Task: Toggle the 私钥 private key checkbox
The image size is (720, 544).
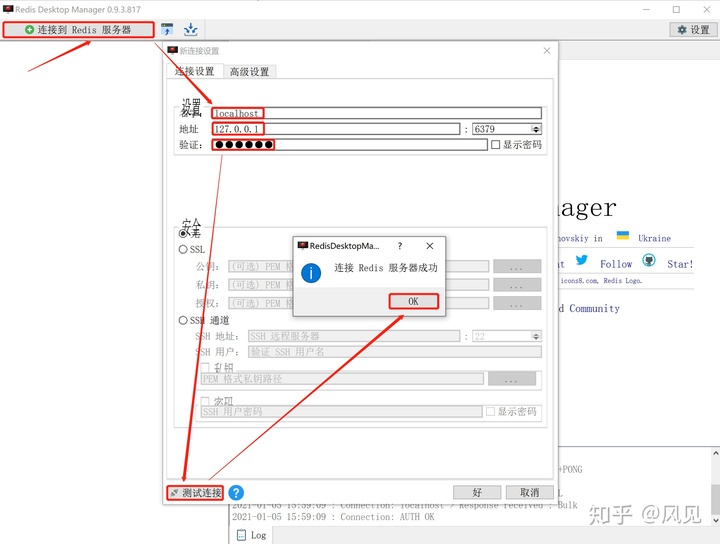Action: pos(205,367)
